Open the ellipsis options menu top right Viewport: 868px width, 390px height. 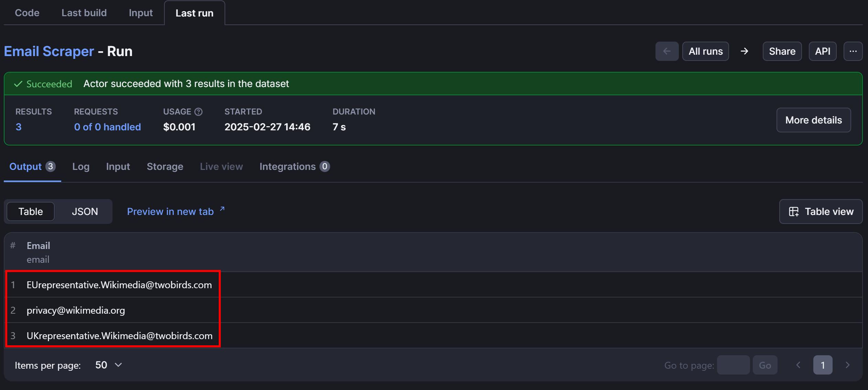click(x=853, y=51)
